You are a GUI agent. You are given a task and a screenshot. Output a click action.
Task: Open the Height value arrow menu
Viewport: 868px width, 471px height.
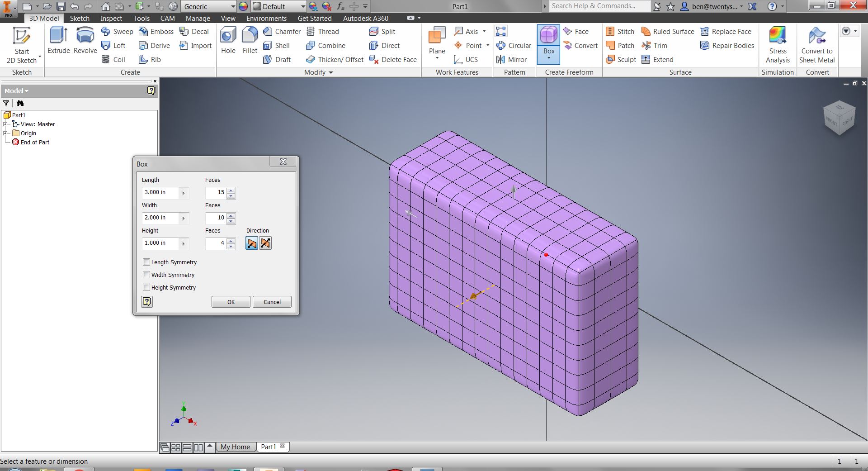coord(184,243)
